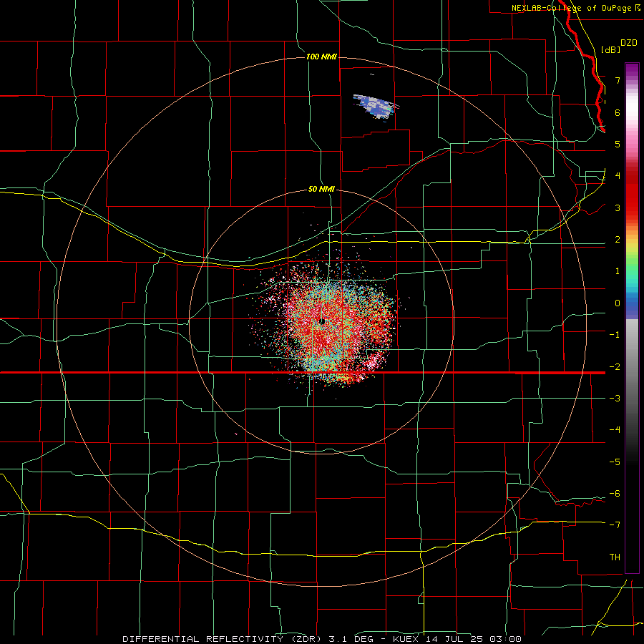644x644 pixels.
Task: Click the 3 value on the color scale
Action: click(618, 208)
